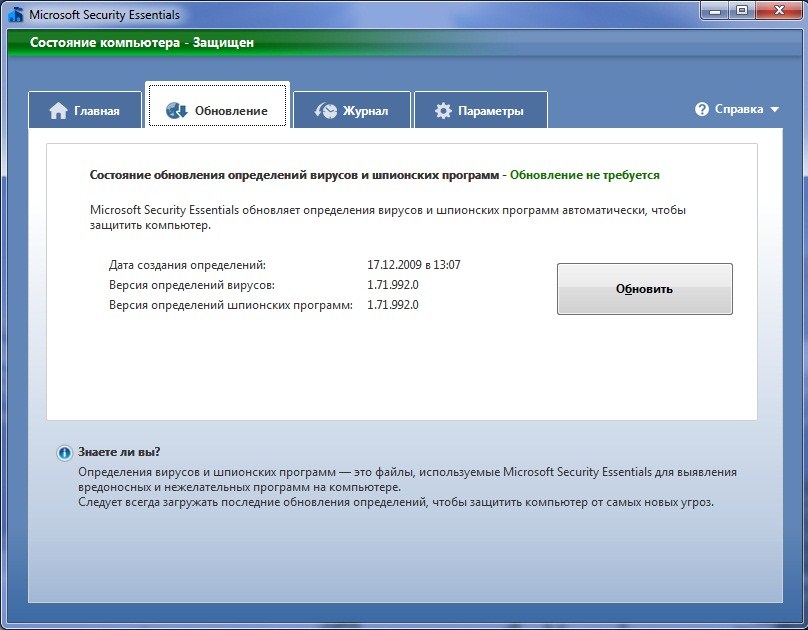This screenshot has width=808, height=630.
Task: Maximize the Security Essentials window
Action: pos(742,10)
